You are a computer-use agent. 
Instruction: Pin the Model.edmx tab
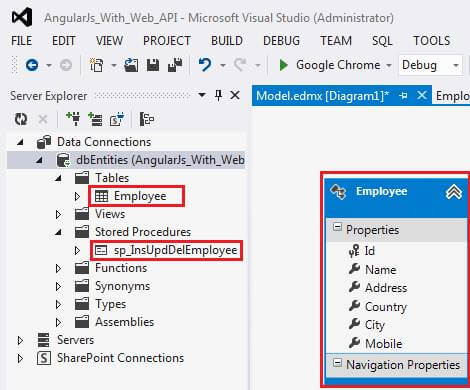[x=403, y=96]
